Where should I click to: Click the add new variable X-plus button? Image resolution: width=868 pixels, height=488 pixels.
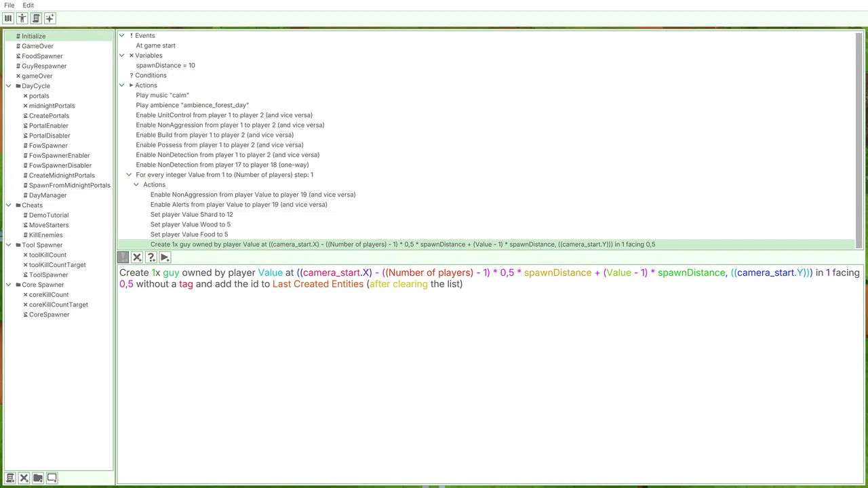click(137, 258)
